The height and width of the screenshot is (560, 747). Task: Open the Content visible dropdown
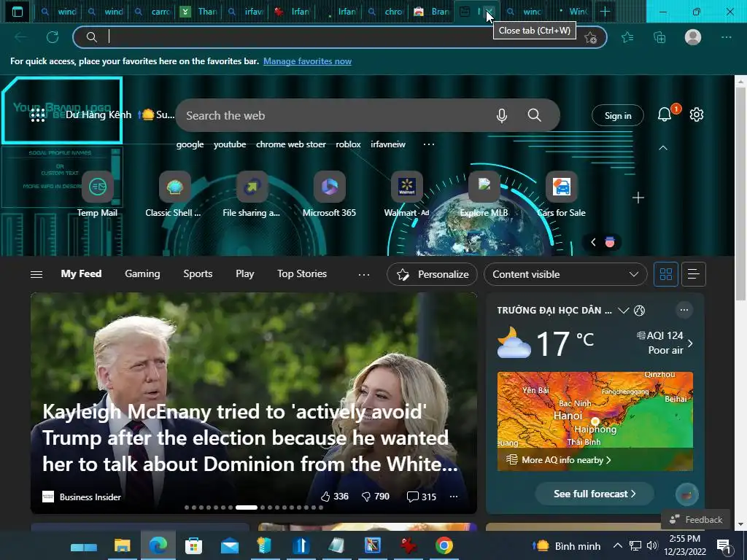(565, 274)
